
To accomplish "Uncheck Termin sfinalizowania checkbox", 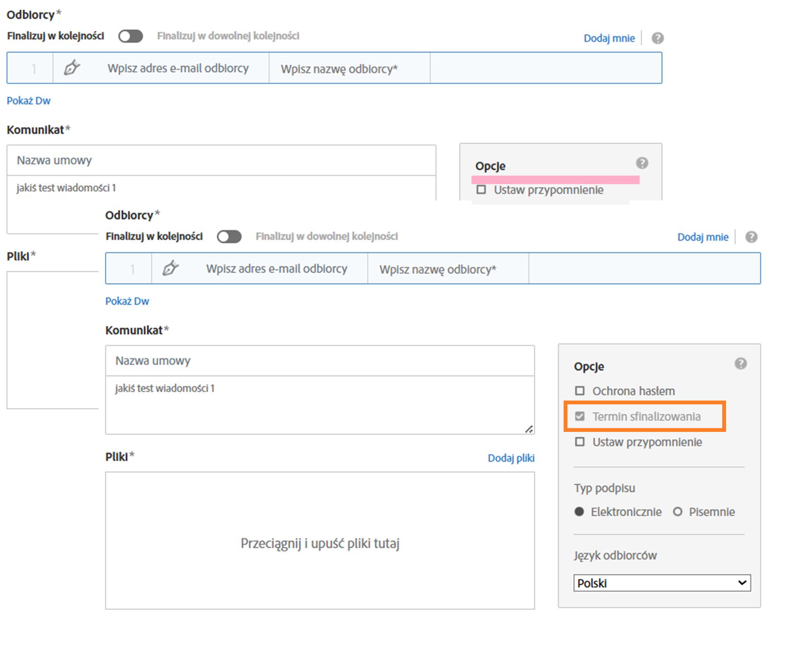I will [580, 416].
